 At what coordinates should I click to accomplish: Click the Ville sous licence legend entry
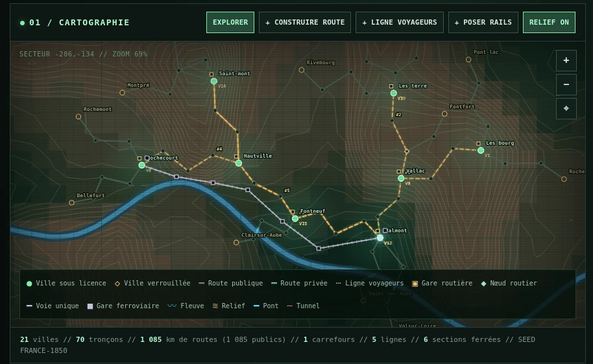click(66, 283)
